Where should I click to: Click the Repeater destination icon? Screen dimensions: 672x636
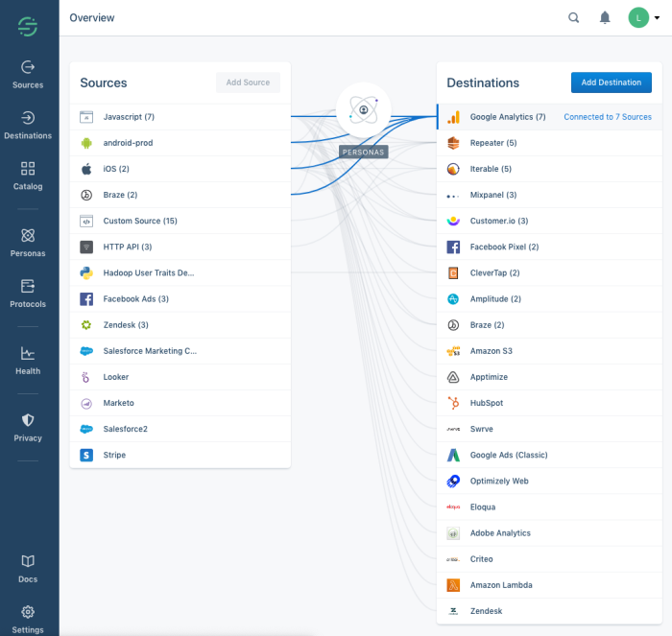click(x=453, y=143)
